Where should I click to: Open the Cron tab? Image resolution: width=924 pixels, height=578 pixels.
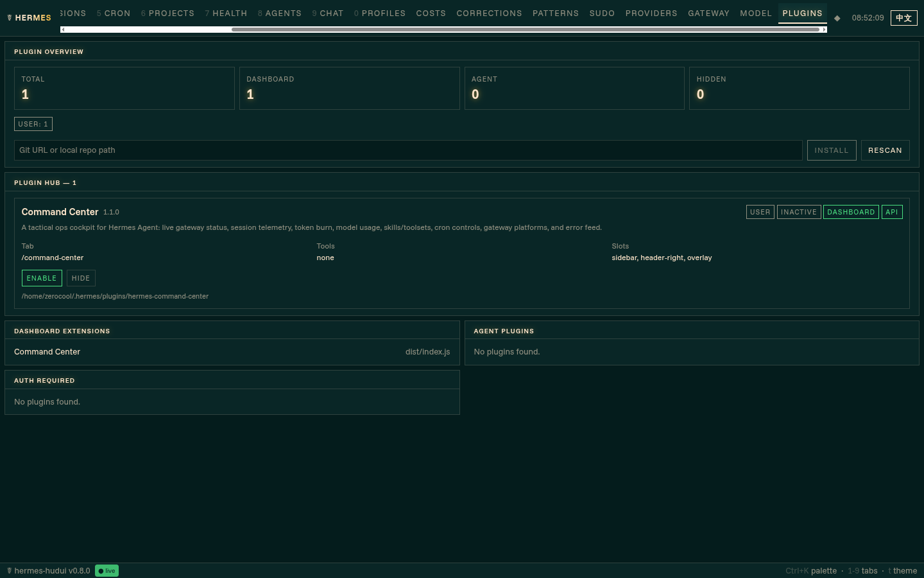[114, 13]
